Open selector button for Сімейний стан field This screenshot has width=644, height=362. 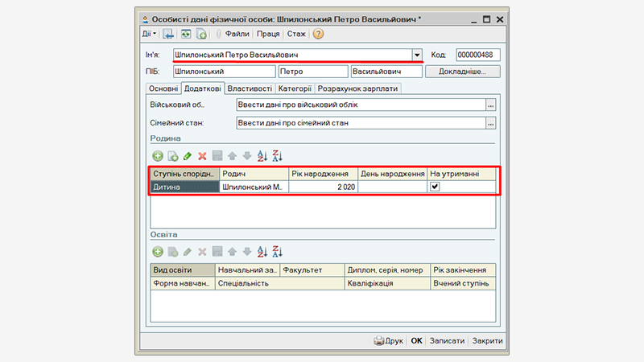pyautogui.click(x=491, y=123)
